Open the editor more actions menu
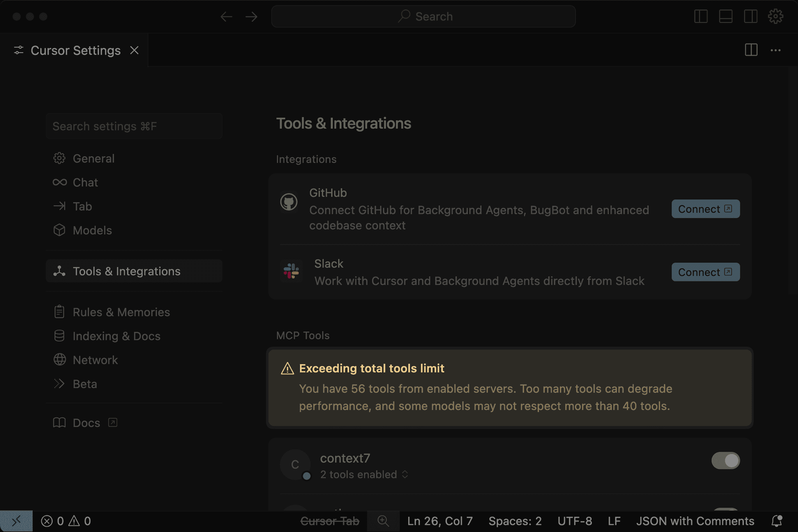The width and height of the screenshot is (798, 532). (775, 50)
